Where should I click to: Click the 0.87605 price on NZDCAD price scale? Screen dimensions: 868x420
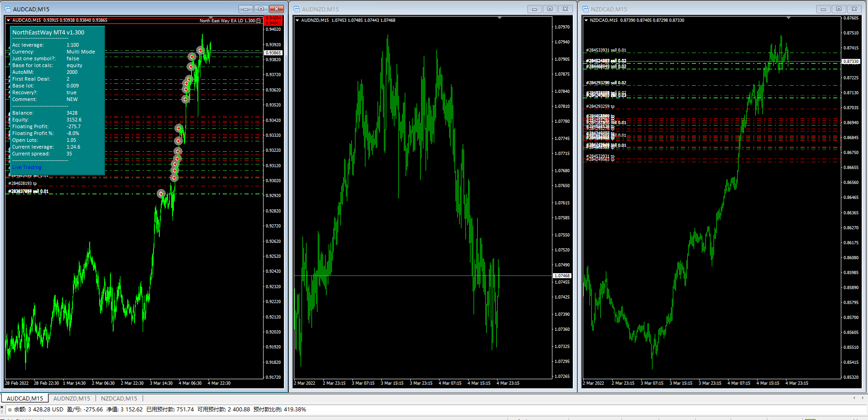(x=851, y=18)
